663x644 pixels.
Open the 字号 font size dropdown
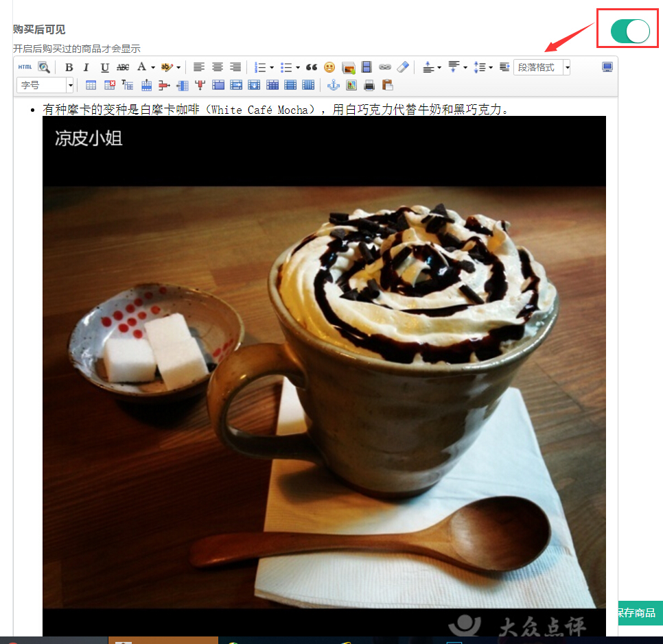click(45, 86)
